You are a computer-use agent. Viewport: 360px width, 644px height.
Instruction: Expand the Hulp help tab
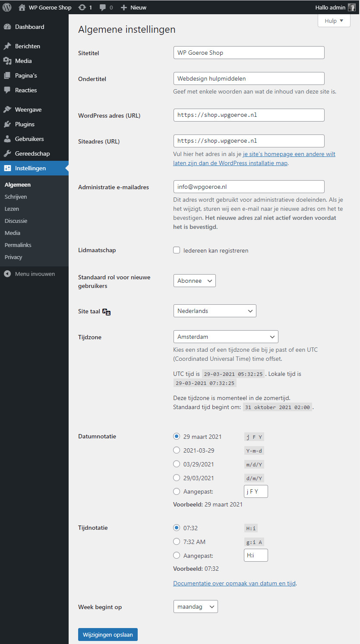tap(334, 21)
